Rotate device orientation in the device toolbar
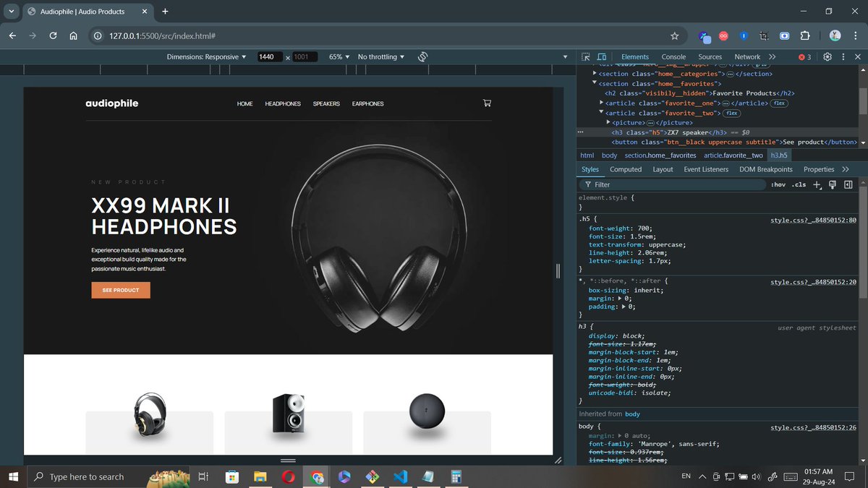This screenshot has height=488, width=868. pyautogui.click(x=422, y=56)
